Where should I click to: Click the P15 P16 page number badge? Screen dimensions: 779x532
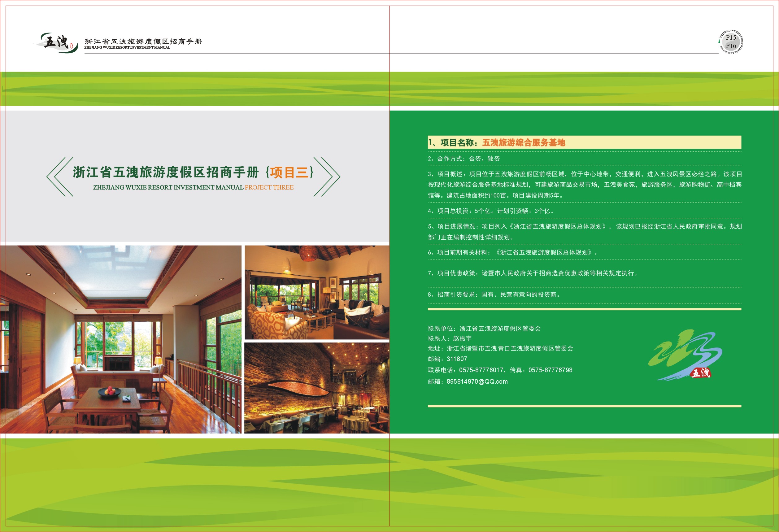(x=731, y=42)
